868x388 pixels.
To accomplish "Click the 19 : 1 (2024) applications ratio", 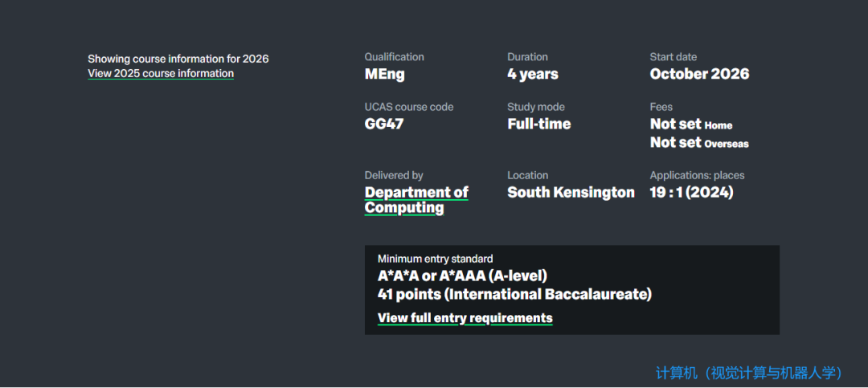I will pos(691,193).
